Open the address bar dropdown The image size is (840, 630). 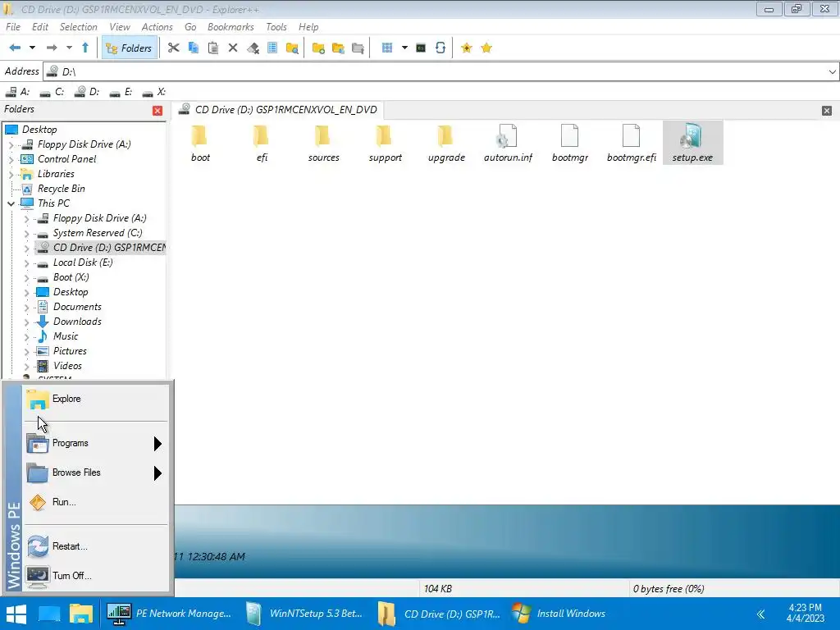832,72
